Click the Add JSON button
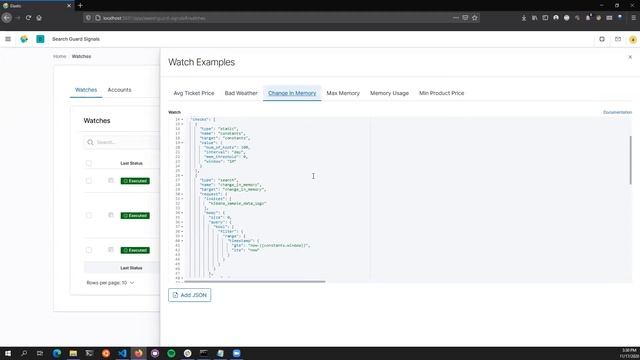This screenshot has height=360, width=640. click(x=189, y=295)
